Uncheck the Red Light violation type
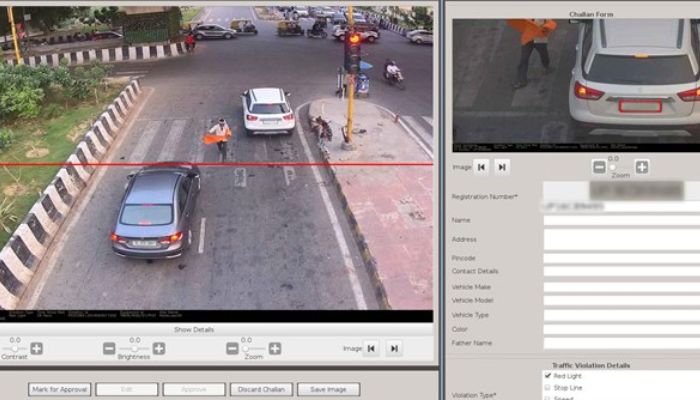Viewport: 700px width, 400px height. click(548, 375)
